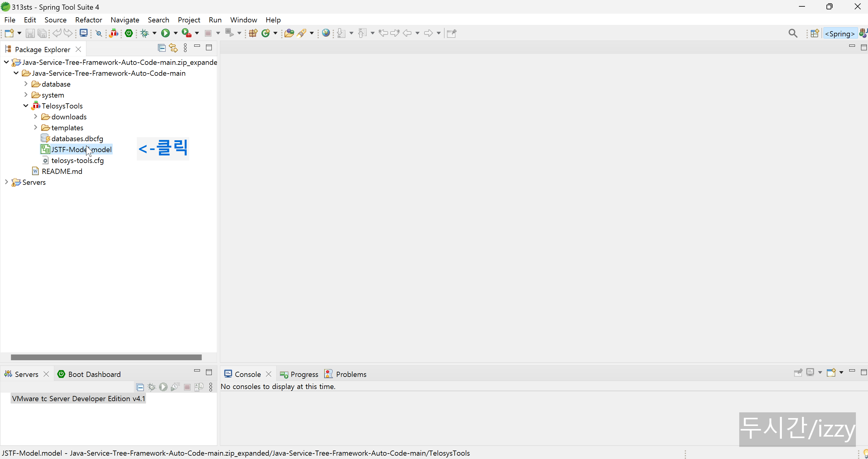Switch to the Boot Dashboard tab
The image size is (868, 459).
click(x=89, y=374)
